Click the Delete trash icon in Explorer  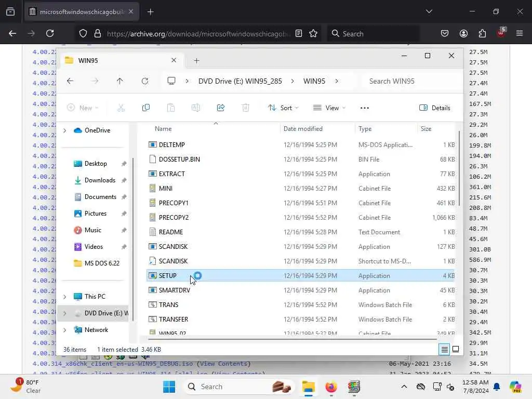[246, 108]
